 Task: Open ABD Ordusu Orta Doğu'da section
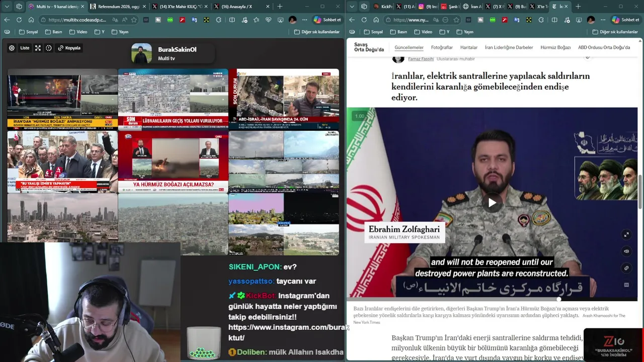(x=604, y=47)
